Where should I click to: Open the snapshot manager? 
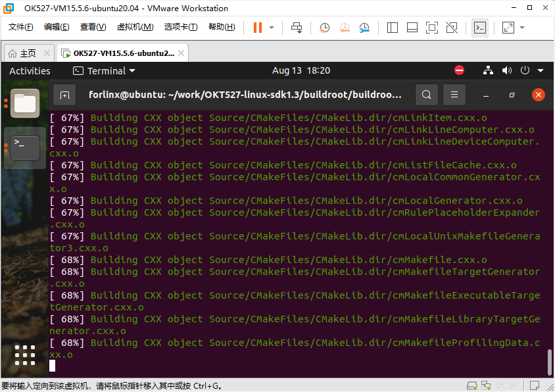[x=364, y=28]
